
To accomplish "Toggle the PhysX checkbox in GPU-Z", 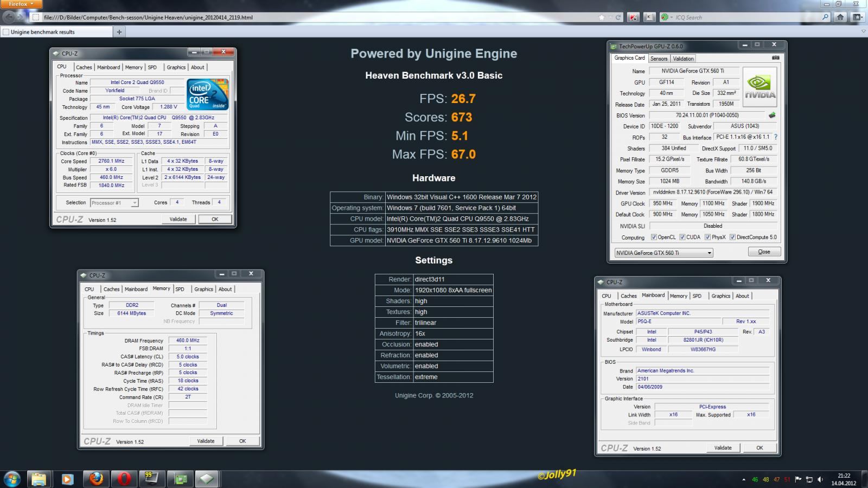I will coord(707,237).
